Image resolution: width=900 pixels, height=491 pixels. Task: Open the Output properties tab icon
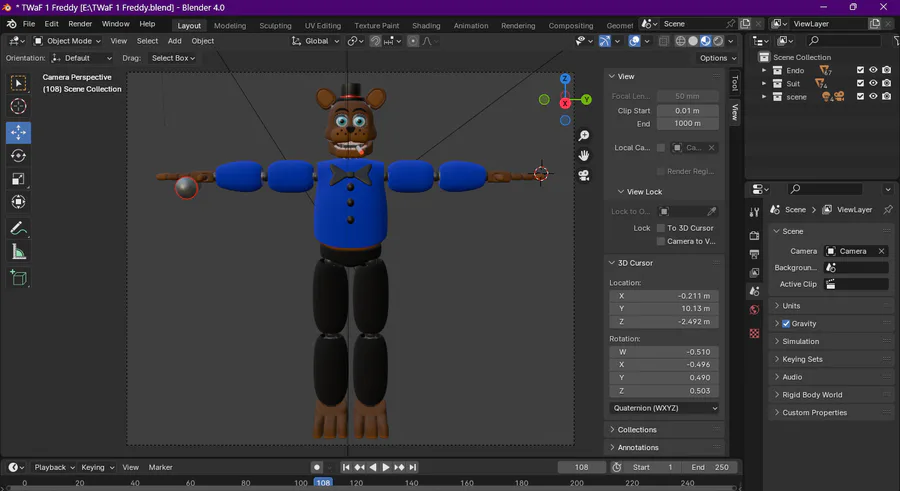(754, 254)
